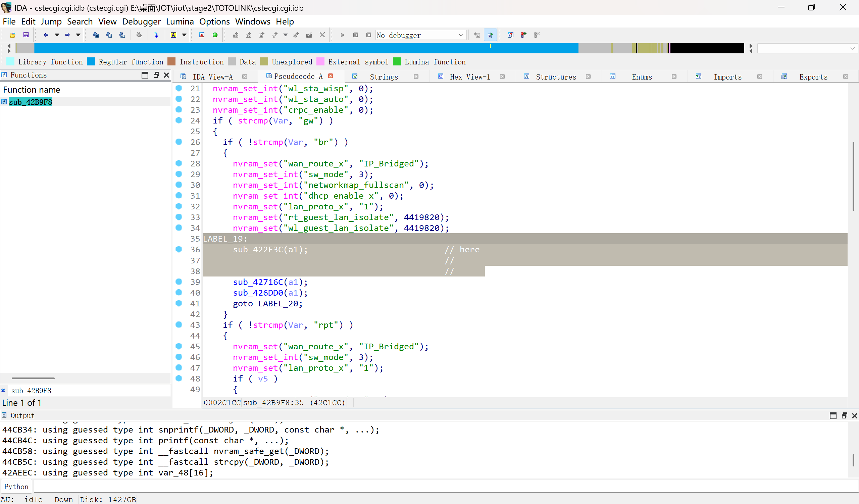This screenshot has height=504, width=859.
Task: Jump back with the left arrow icon
Action: coord(46,35)
